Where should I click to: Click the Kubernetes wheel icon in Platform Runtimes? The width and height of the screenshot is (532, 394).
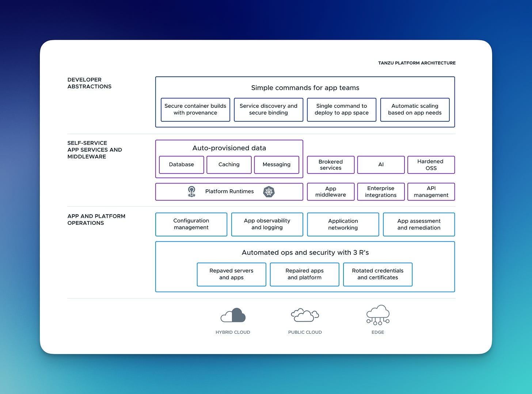click(269, 192)
